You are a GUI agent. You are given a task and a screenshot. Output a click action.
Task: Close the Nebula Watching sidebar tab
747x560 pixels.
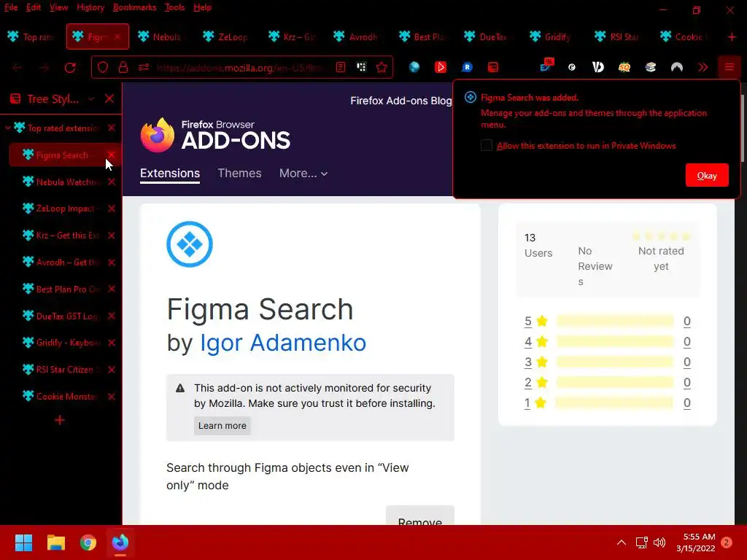coord(111,182)
